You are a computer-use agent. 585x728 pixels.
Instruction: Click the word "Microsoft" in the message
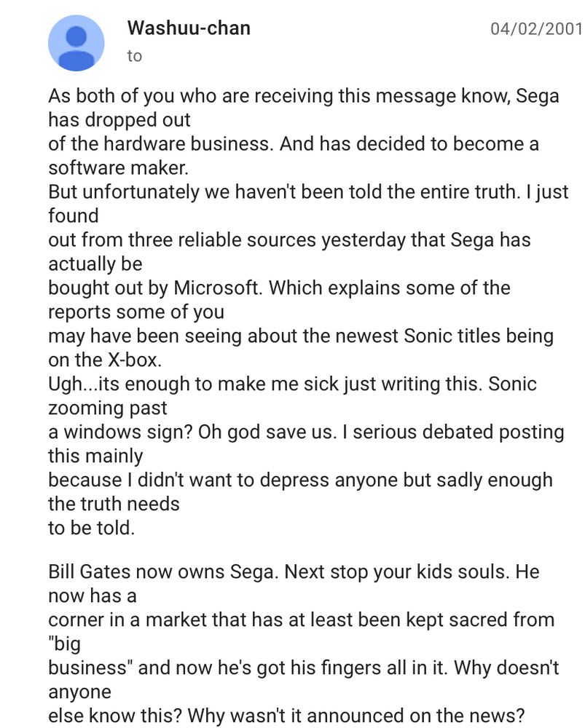coord(216,288)
